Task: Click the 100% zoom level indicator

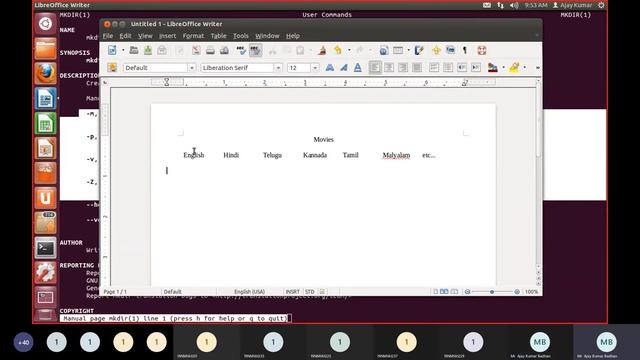Action: click(x=531, y=292)
